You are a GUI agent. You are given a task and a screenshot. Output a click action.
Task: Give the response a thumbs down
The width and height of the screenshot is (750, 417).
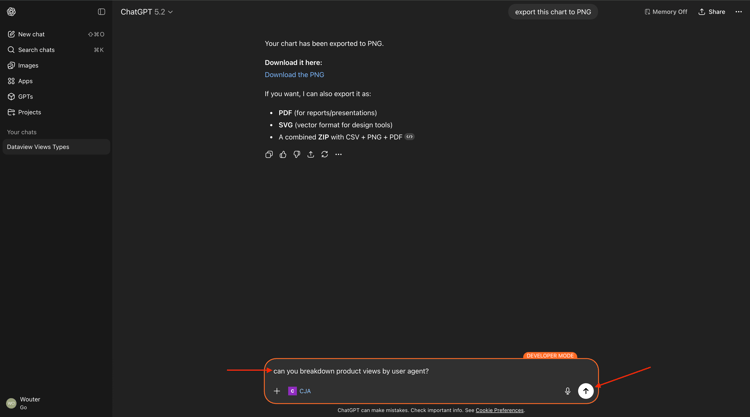point(297,154)
